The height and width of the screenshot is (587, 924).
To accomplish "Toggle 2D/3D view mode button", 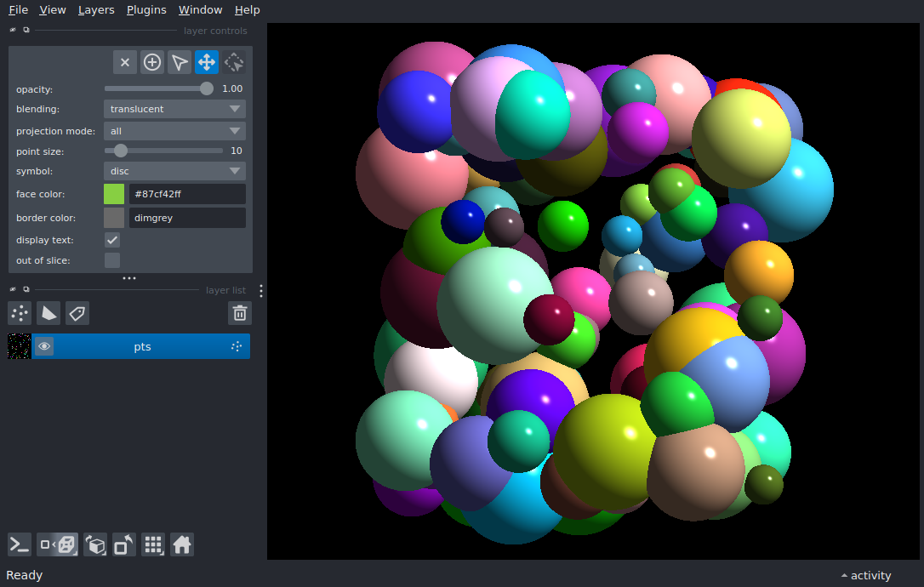I will [x=58, y=544].
